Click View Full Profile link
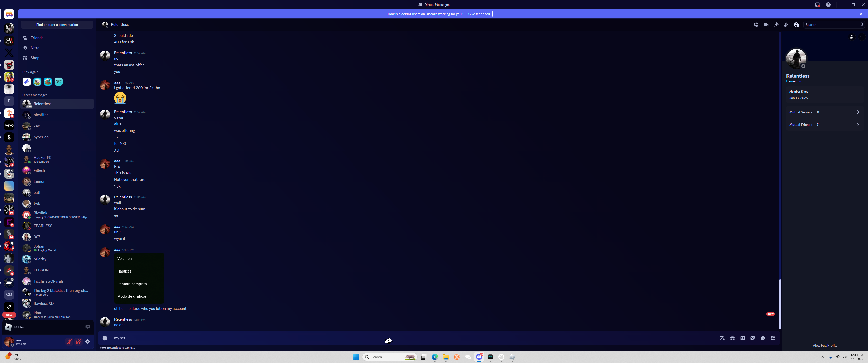The width and height of the screenshot is (868, 363). (x=825, y=345)
